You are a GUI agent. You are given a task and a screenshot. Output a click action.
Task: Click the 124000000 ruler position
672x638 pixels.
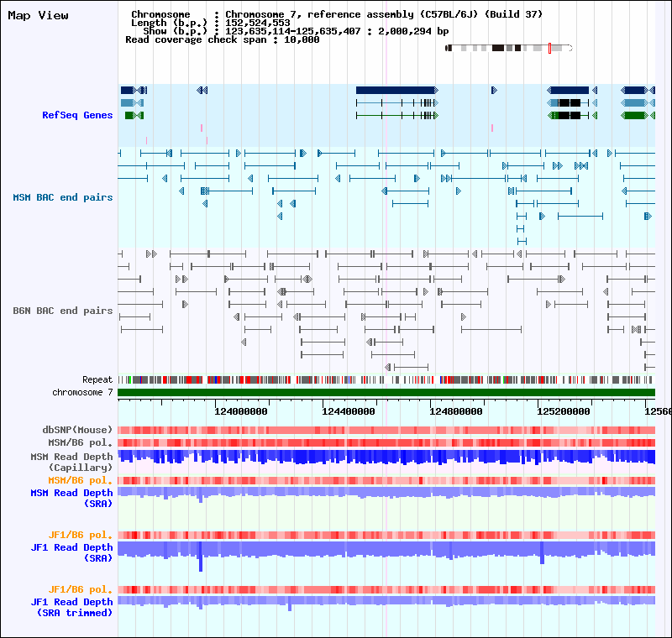pyautogui.click(x=241, y=411)
